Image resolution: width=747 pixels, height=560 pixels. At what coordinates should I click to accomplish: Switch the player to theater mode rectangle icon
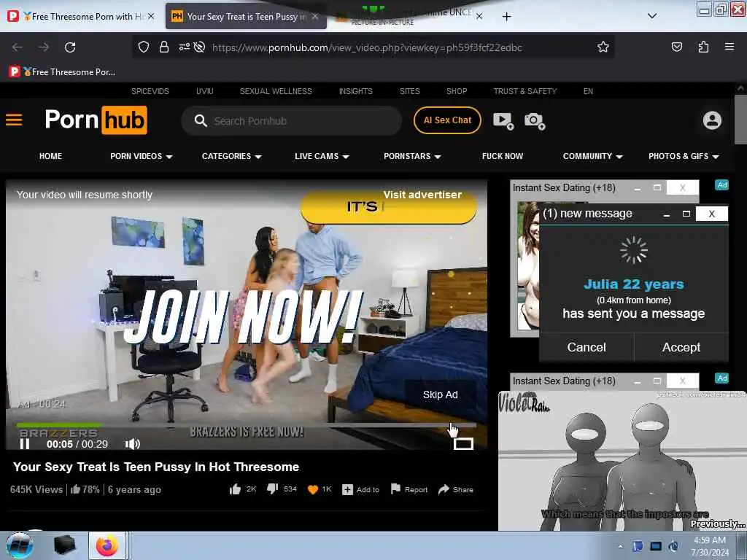coord(463,444)
